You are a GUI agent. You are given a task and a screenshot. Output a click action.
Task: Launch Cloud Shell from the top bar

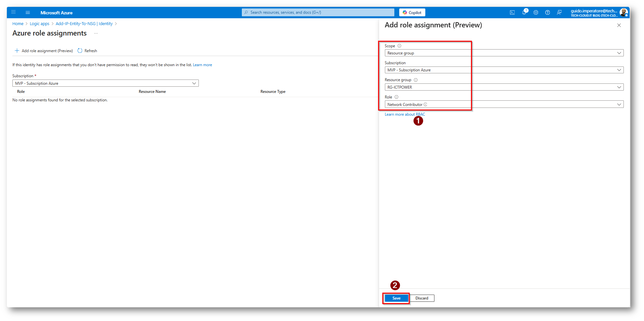512,12
